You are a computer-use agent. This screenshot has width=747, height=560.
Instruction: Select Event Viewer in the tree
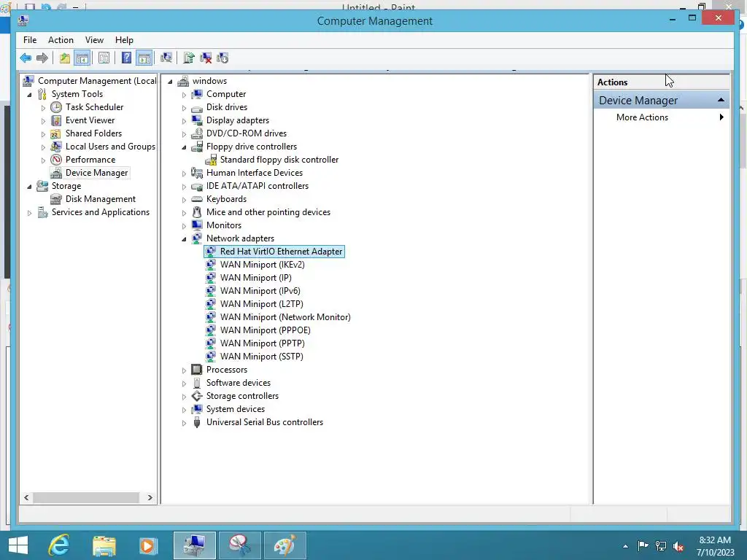[90, 120]
